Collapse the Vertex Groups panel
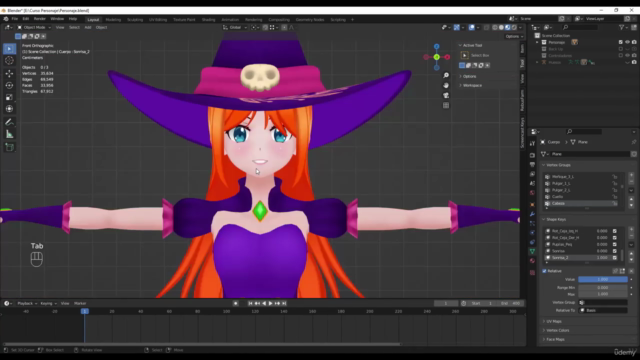The image size is (640, 360). 558,165
